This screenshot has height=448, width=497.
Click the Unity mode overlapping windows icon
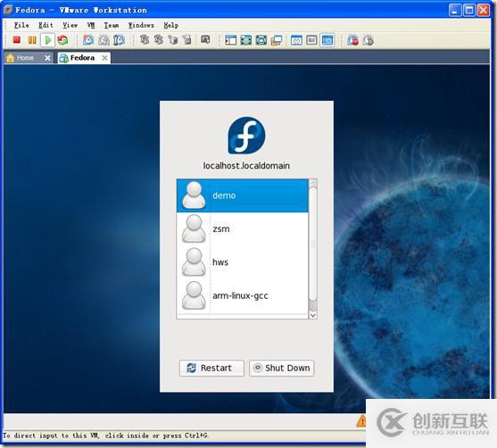[x=277, y=40]
